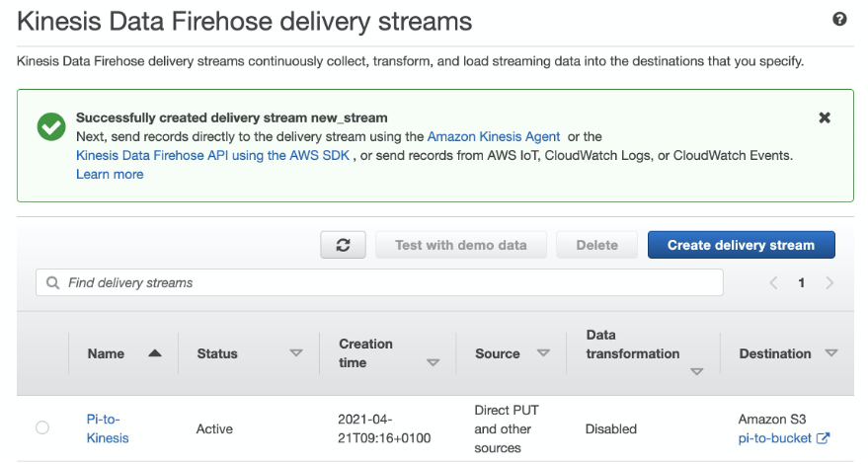Go to the previous page arrow
This screenshot has height=464, width=868.
click(774, 283)
